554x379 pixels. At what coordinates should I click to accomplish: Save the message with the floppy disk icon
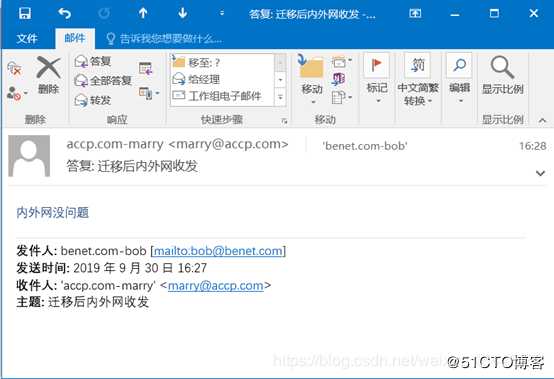(x=25, y=13)
